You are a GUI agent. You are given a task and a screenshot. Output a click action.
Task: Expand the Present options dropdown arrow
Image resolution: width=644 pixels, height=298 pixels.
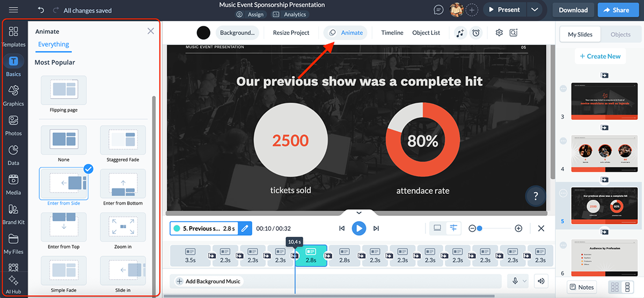tap(534, 10)
